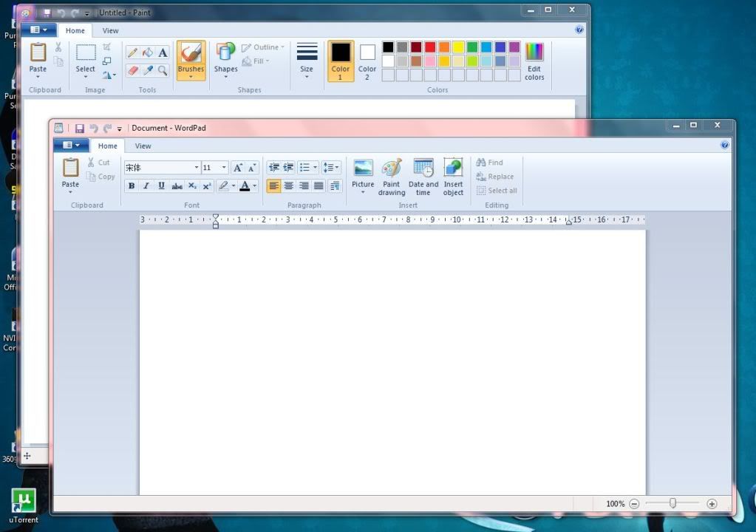Insert Date and time in document
Screen dimensions: 756x532
pyautogui.click(x=423, y=177)
